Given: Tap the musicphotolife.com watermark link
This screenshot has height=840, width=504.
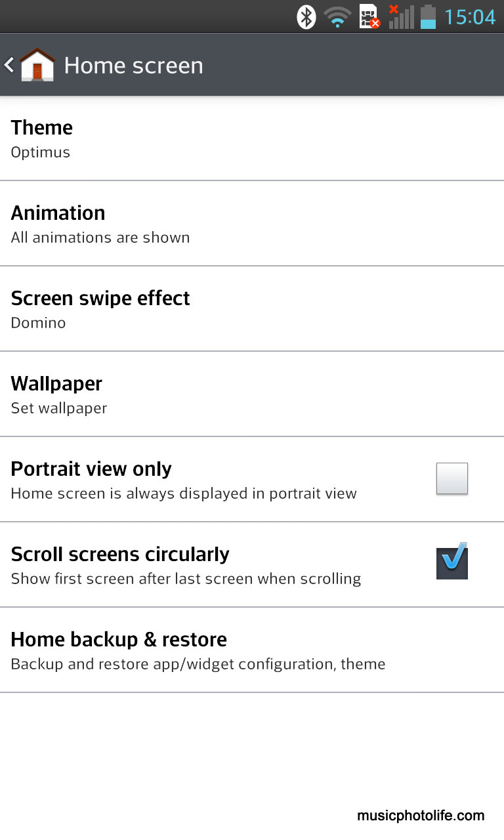Looking at the screenshot, I should [x=421, y=816].
